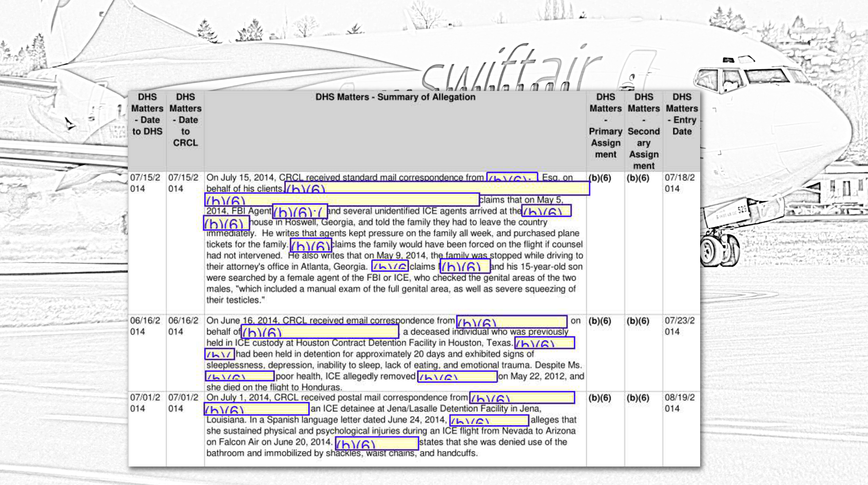
Task: Click 07/15/2014 in the Date to CRCL column
Action: pyautogui.click(x=183, y=183)
